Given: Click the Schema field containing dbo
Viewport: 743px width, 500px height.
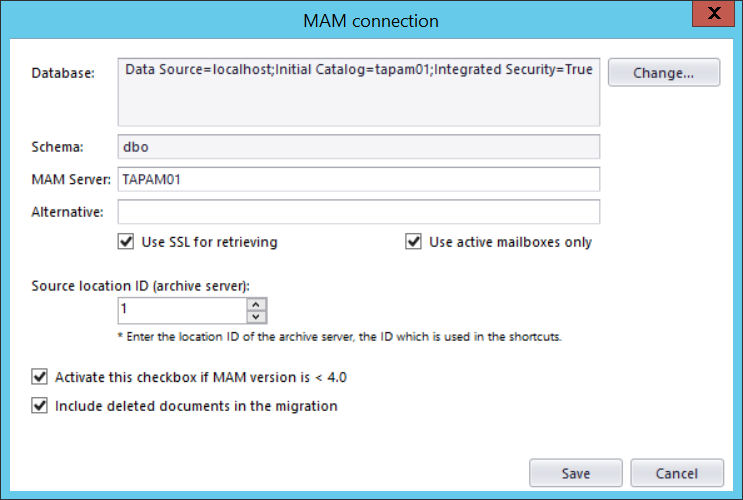Looking at the screenshot, I should pyautogui.click(x=358, y=146).
